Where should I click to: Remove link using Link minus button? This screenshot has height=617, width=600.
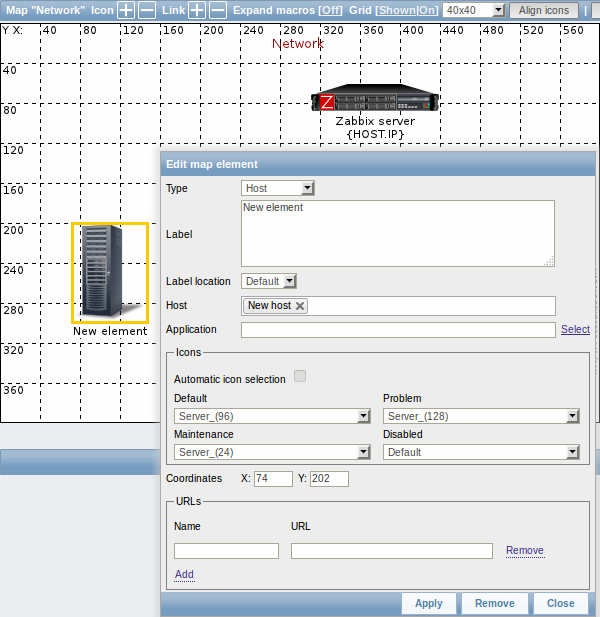(x=218, y=10)
